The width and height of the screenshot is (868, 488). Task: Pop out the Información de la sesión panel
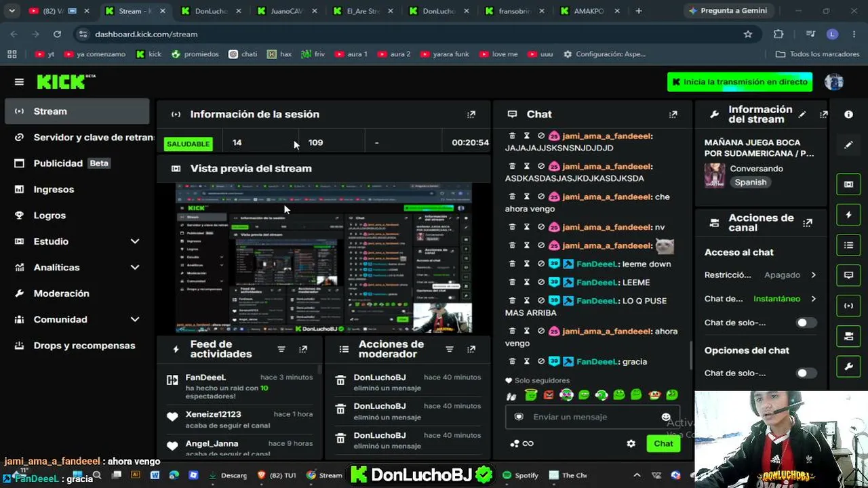pyautogui.click(x=471, y=115)
